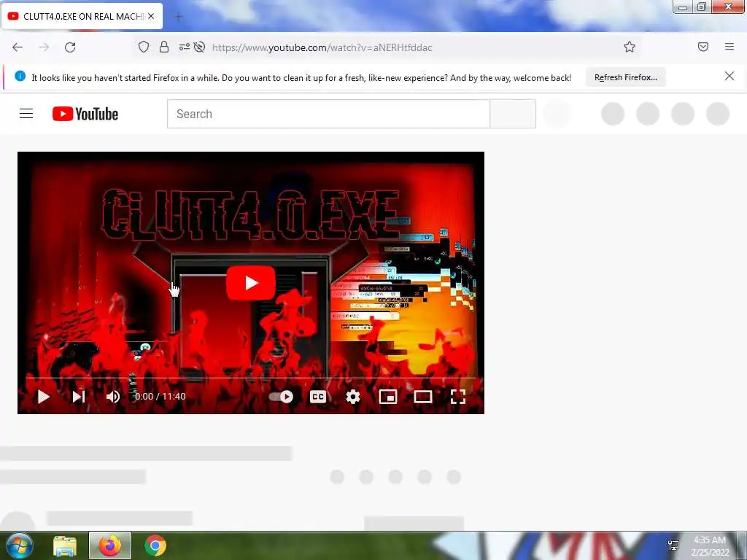This screenshot has height=560, width=747.
Task: Start video with large red play button
Action: pos(251,283)
